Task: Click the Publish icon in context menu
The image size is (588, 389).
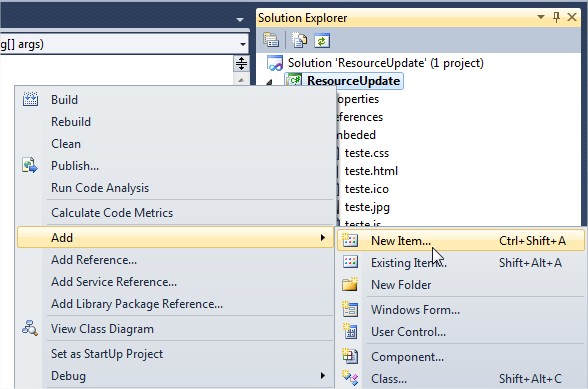Action: pos(30,165)
